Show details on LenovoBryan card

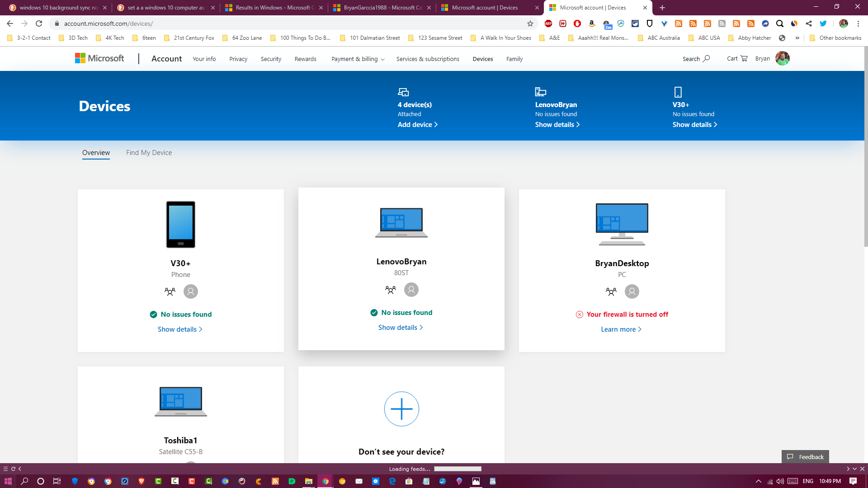(401, 328)
